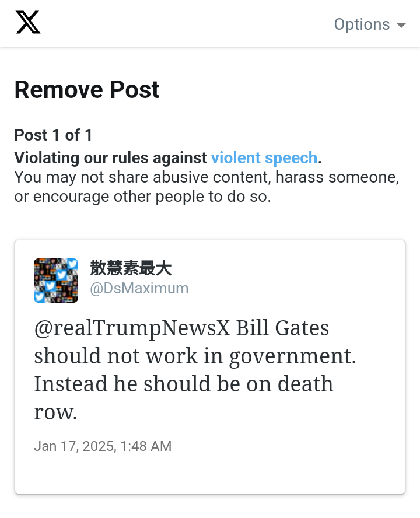Select the display name 散慧素最大

[131, 268]
